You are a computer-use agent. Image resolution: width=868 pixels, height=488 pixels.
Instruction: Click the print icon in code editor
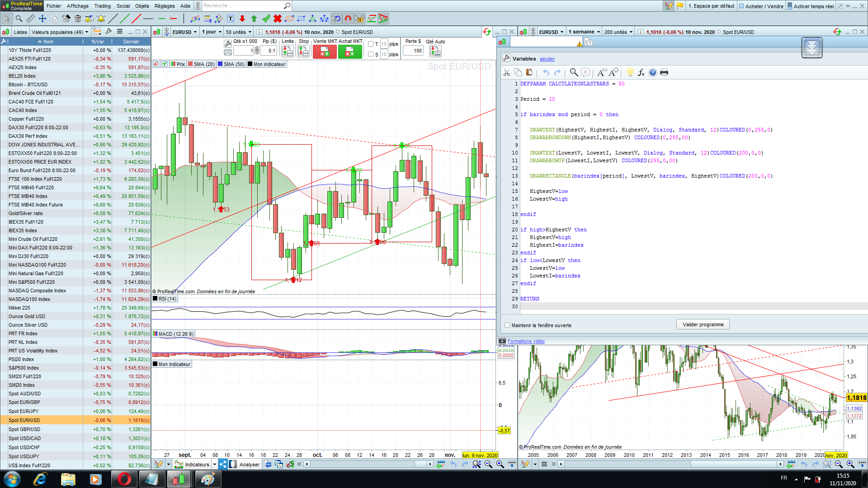pyautogui.click(x=664, y=72)
